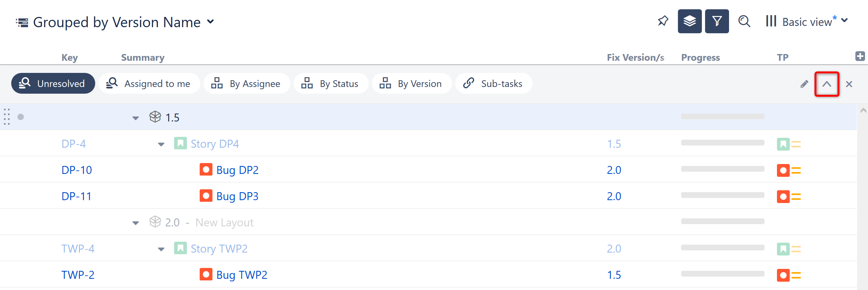The image size is (868, 290).
Task: Enable the Assigned to me filter
Action: 149,83
